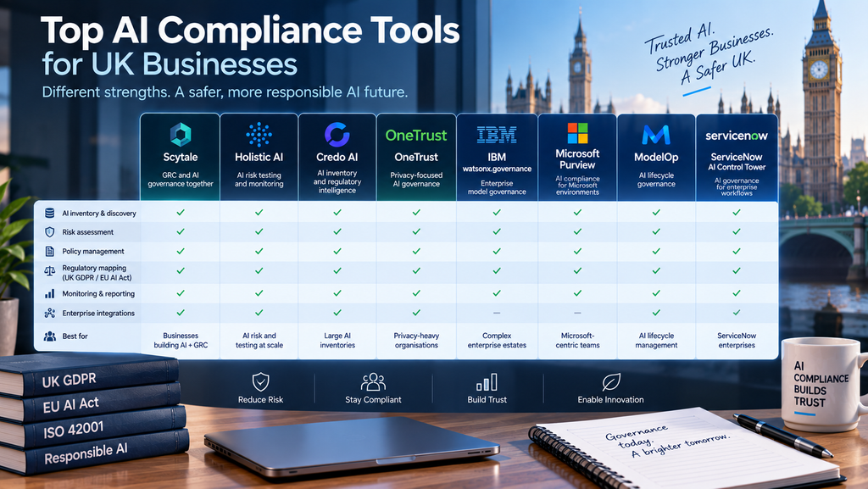Select the IBM striped logo

497,135
